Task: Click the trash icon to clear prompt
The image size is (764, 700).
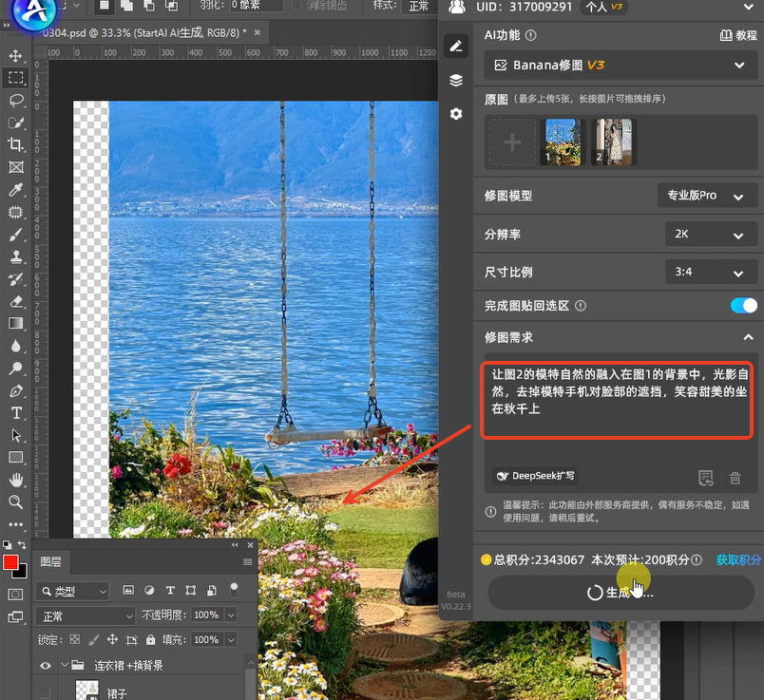Action: tap(735, 478)
